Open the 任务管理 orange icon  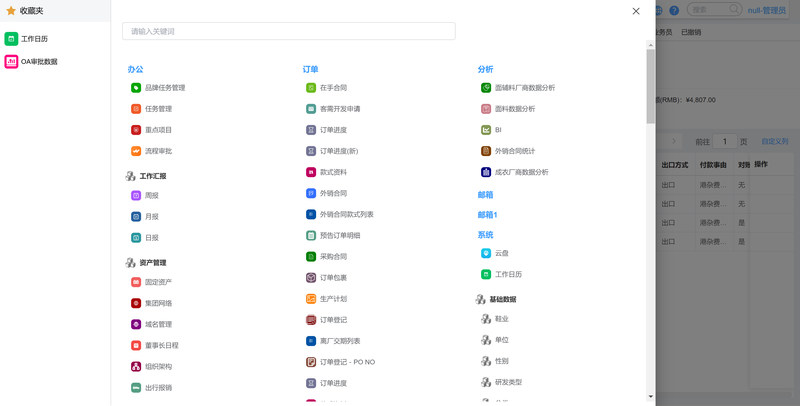[x=136, y=109]
